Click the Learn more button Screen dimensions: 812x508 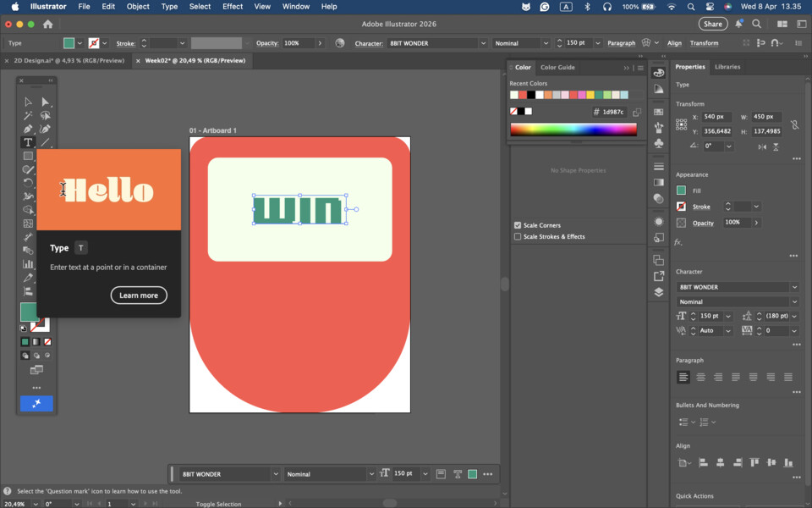click(139, 295)
